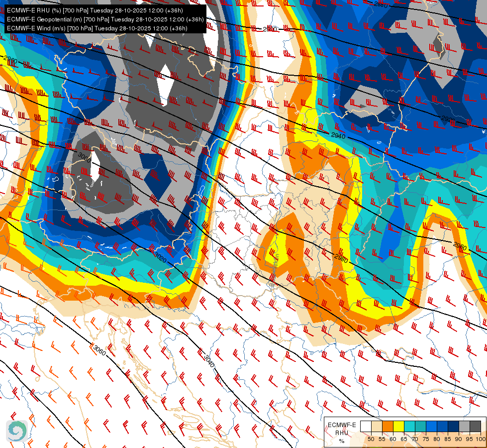This screenshot has height=448, width=487.
Task: Click the legend tick label 90
Action: tap(459, 439)
